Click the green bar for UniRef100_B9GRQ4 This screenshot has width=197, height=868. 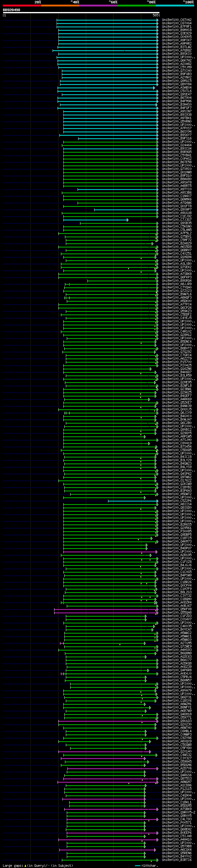[x=123, y=281]
